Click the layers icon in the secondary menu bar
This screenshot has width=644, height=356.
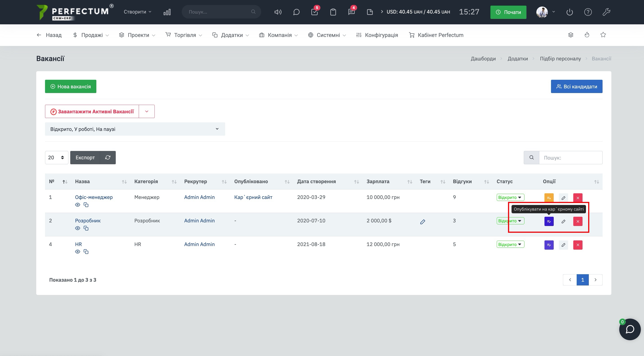571,35
